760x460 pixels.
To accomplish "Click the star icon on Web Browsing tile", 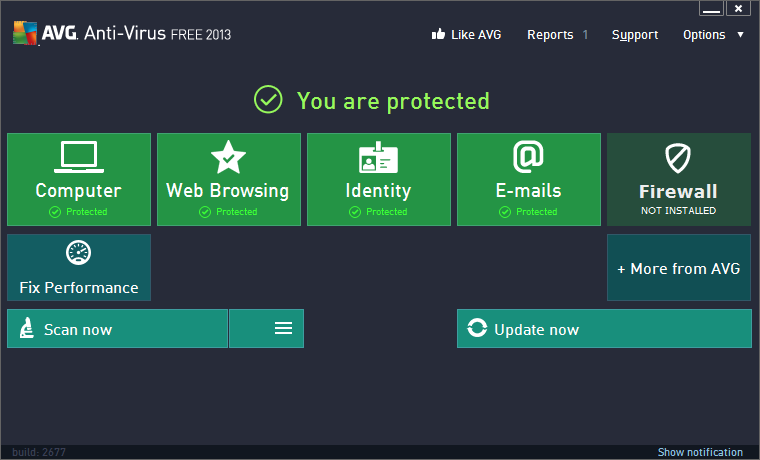I will pos(228,157).
